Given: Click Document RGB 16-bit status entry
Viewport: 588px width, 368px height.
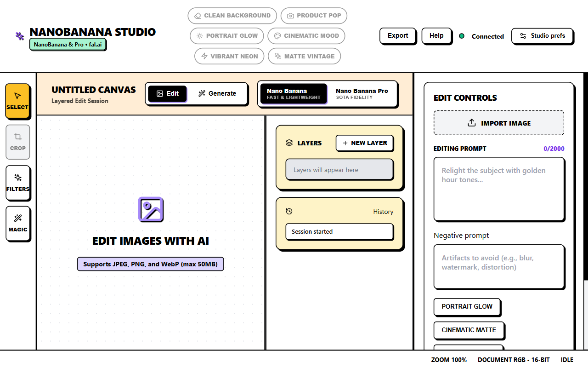Looking at the screenshot, I should pos(514,360).
